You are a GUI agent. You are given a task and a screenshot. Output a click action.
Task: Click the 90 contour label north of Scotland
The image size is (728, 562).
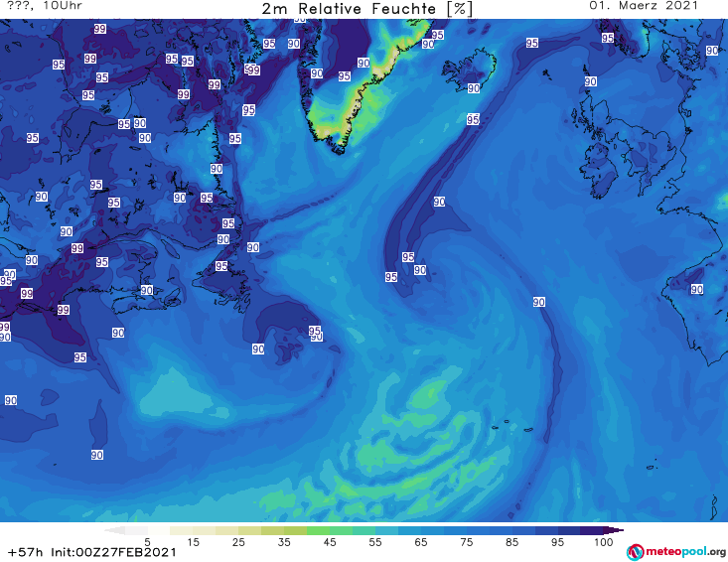point(590,81)
